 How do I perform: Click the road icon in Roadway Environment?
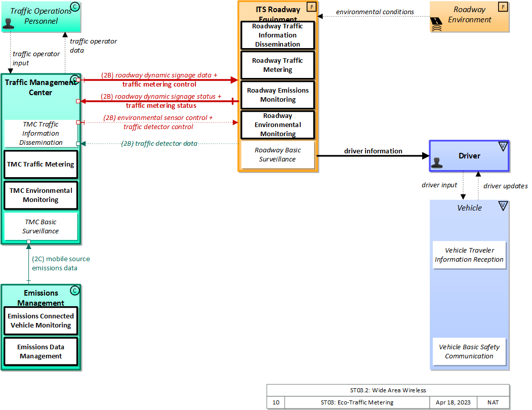[436, 24]
